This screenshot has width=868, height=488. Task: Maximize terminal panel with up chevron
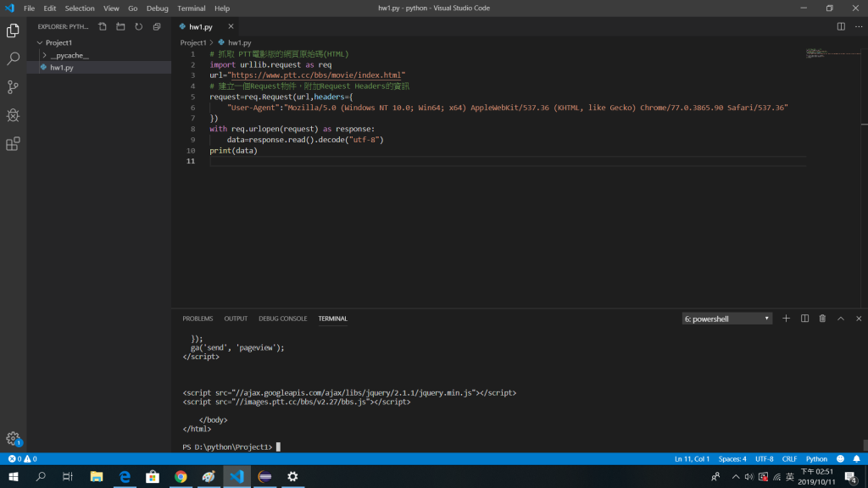tap(841, 319)
